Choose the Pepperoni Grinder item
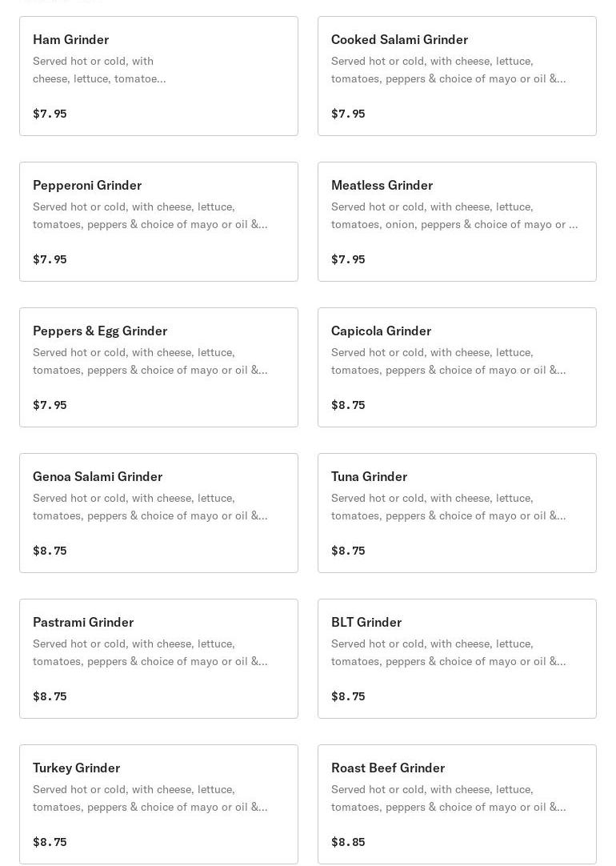The width and height of the screenshot is (616, 866). [x=158, y=222]
